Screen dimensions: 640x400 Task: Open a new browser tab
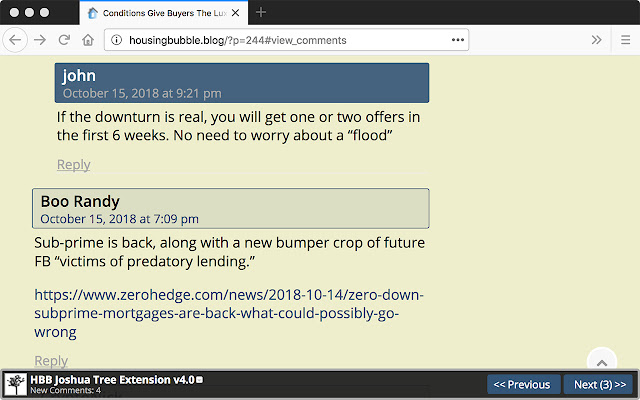(x=261, y=13)
